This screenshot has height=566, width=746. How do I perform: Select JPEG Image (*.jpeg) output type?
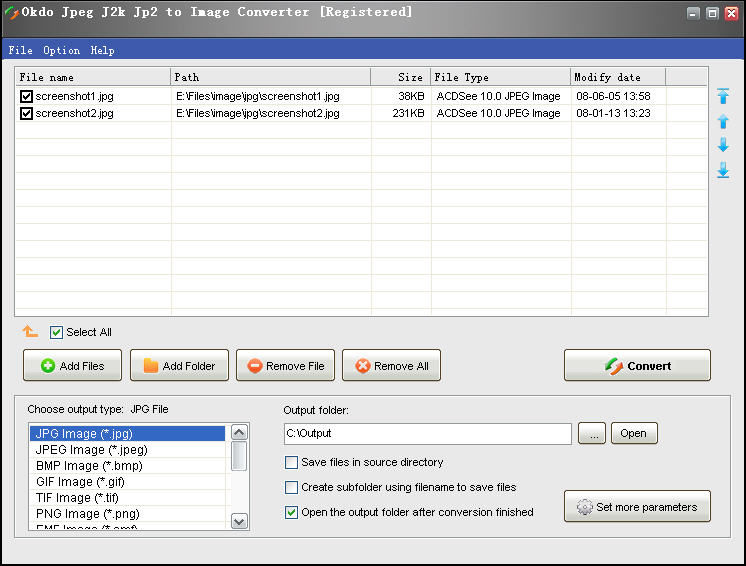pyautogui.click(x=127, y=449)
